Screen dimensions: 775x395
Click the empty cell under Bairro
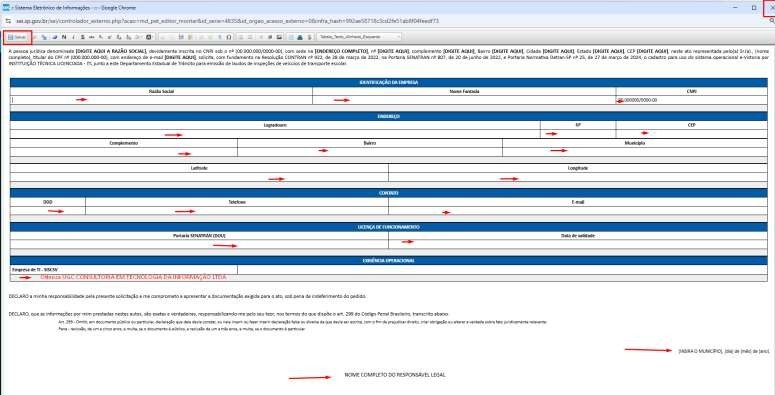pos(370,152)
